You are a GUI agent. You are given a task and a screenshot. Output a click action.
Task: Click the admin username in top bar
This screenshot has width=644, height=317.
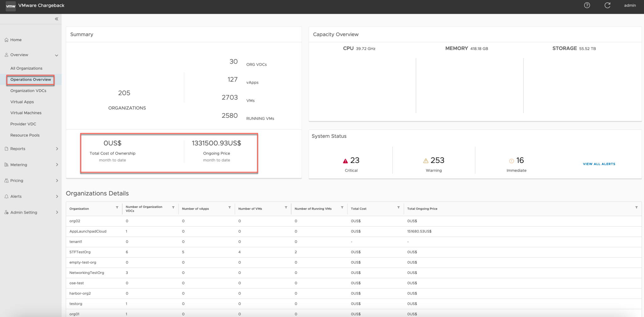(630, 5)
